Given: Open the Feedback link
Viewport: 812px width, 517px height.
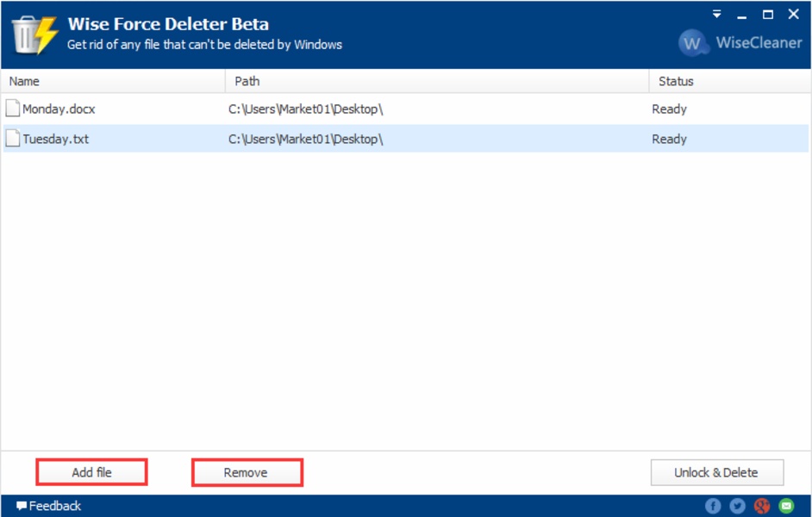Looking at the screenshot, I should (49, 506).
